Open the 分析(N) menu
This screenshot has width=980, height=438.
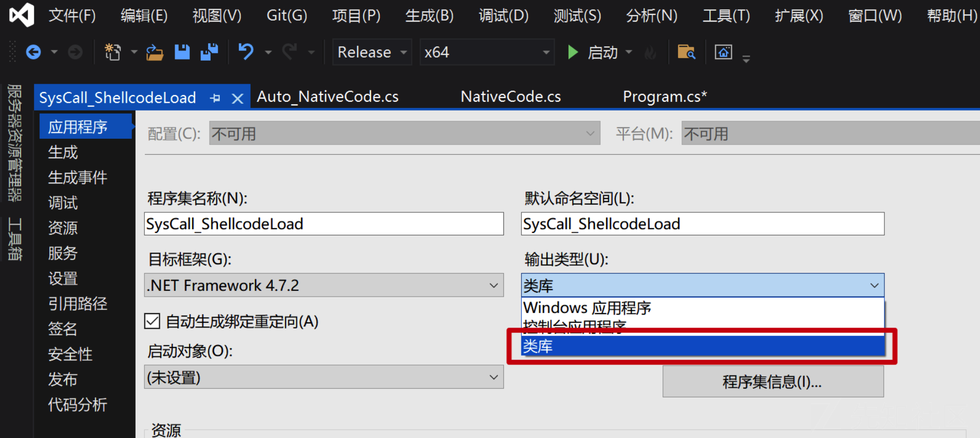click(x=652, y=15)
